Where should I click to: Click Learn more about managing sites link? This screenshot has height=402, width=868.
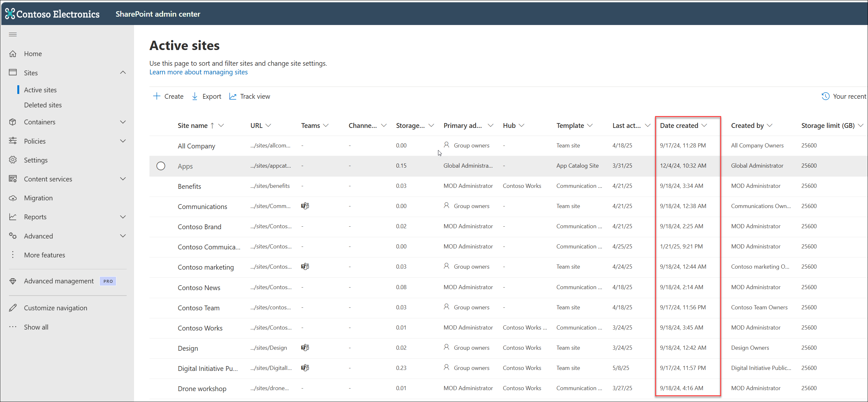point(198,72)
